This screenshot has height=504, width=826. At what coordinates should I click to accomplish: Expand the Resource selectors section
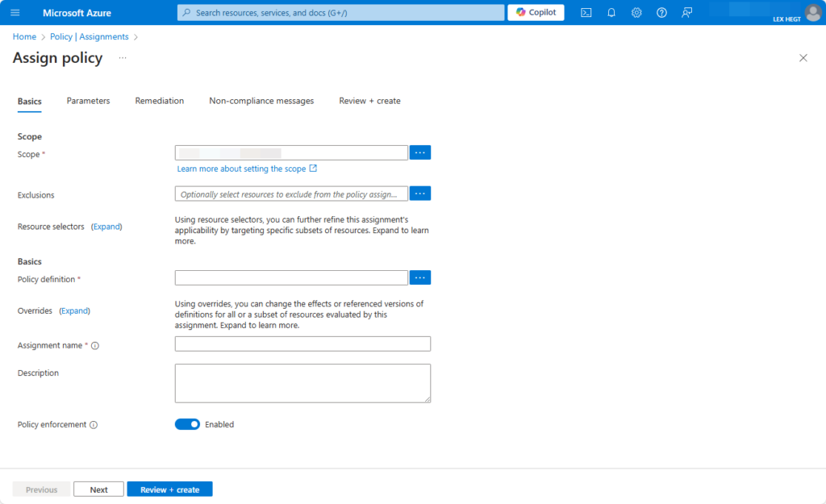106,227
